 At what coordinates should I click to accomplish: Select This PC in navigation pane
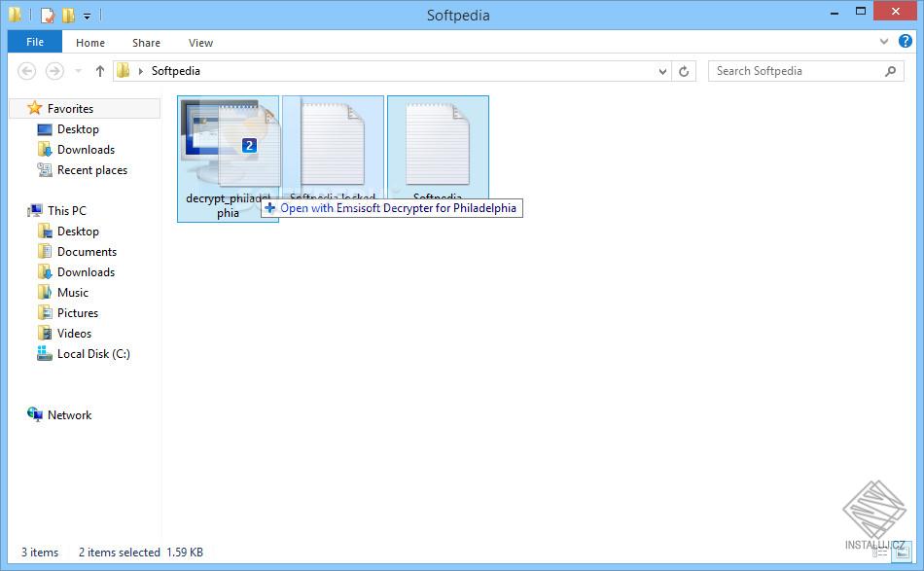pyautogui.click(x=66, y=210)
